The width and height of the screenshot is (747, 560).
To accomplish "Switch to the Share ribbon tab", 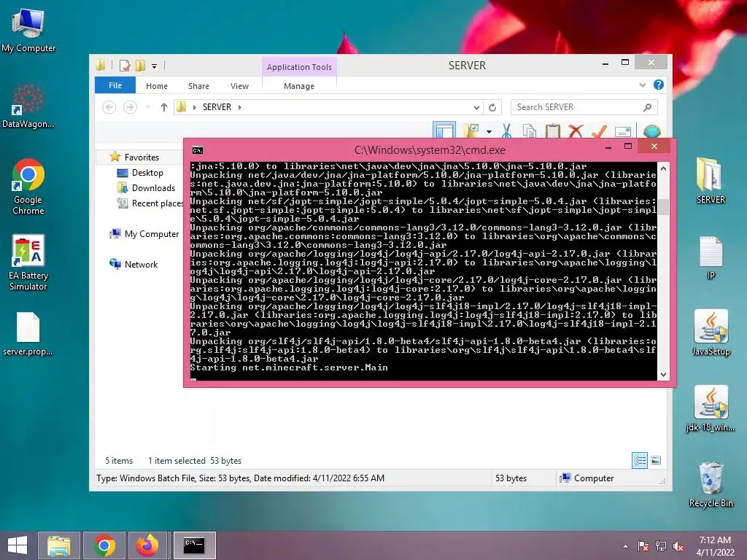I will tap(198, 86).
